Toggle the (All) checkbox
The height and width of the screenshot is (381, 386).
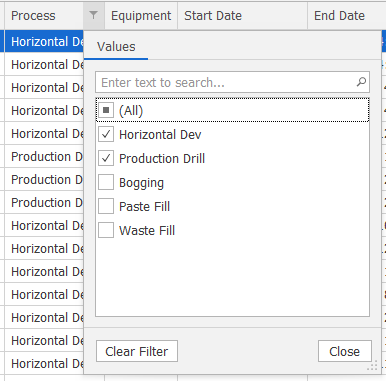coord(106,110)
